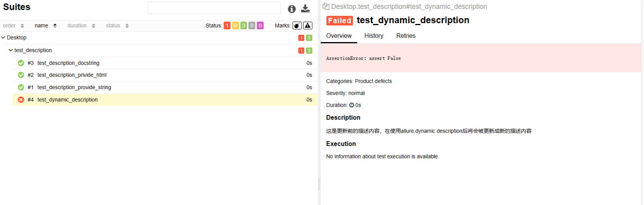The height and width of the screenshot is (205, 644).
Task: Click the clock icon next to Duration
Action: click(x=351, y=105)
